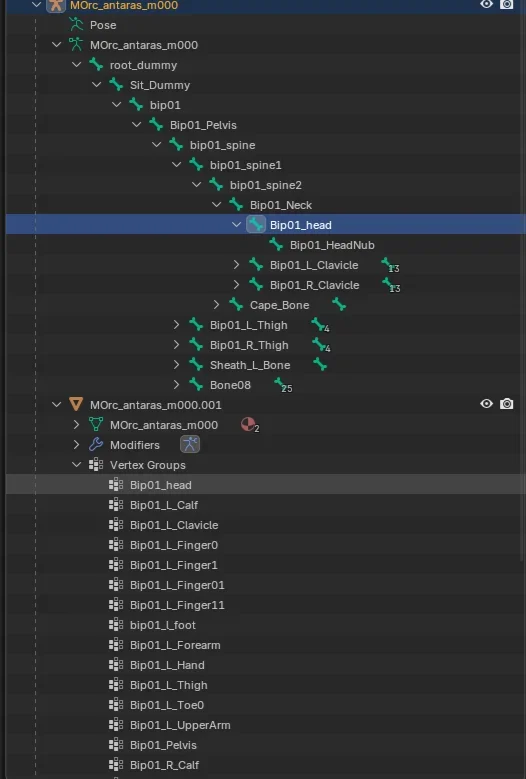Collapse the root_dummy bone branch
Screen dimensions: 526x779
click(x=76, y=65)
